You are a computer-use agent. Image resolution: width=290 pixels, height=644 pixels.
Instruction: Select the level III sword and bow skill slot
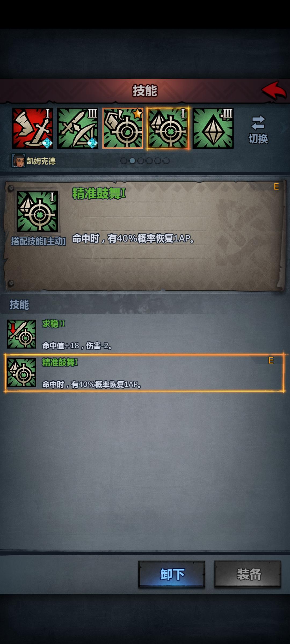[78, 128]
